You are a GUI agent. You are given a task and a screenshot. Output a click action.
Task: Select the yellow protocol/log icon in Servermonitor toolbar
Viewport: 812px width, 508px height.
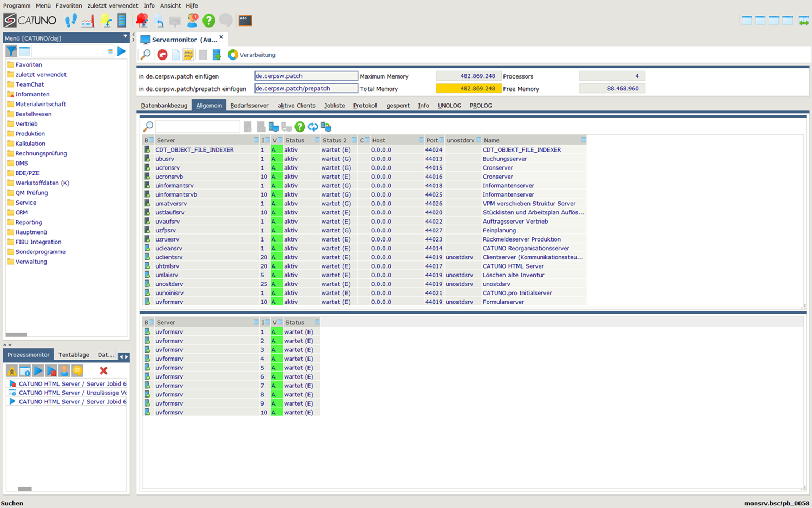click(188, 55)
